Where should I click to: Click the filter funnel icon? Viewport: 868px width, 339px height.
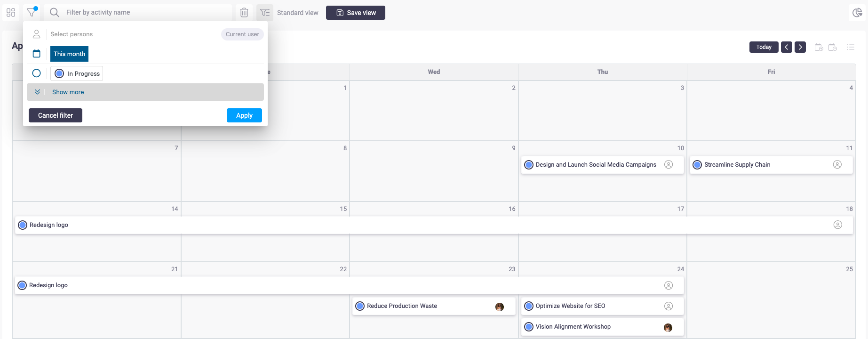tap(32, 12)
